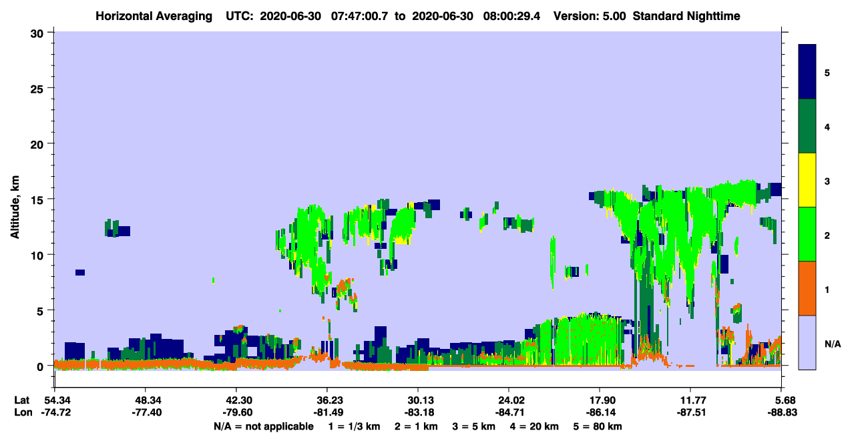Click longitude value -83.18

(x=418, y=413)
